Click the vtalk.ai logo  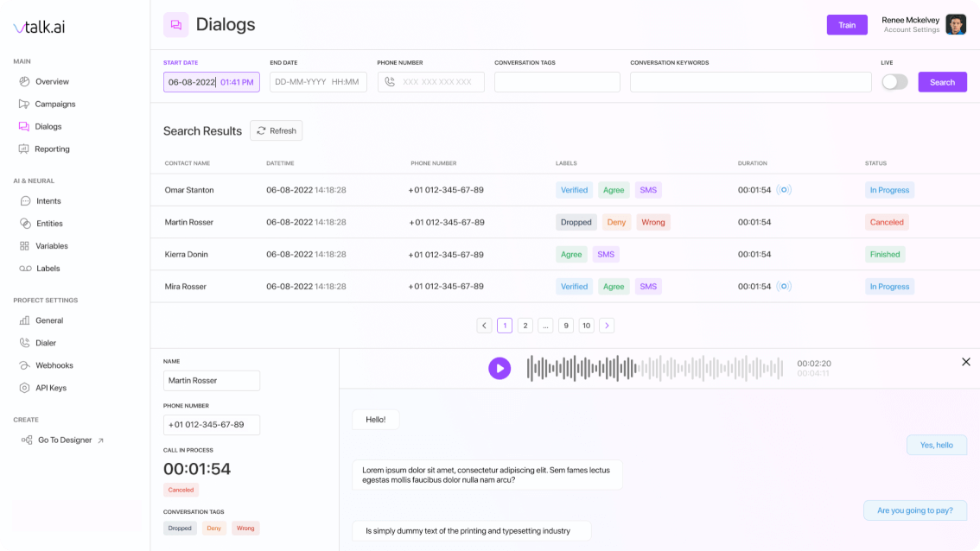(x=39, y=27)
